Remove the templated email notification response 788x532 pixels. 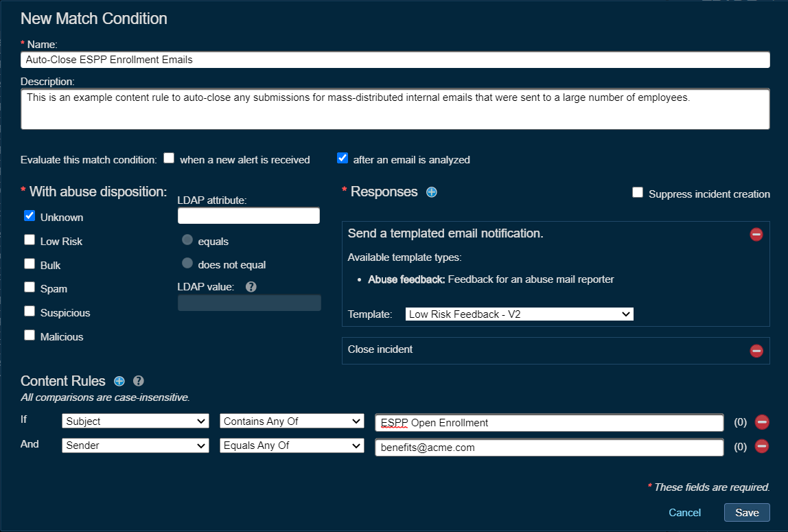756,234
